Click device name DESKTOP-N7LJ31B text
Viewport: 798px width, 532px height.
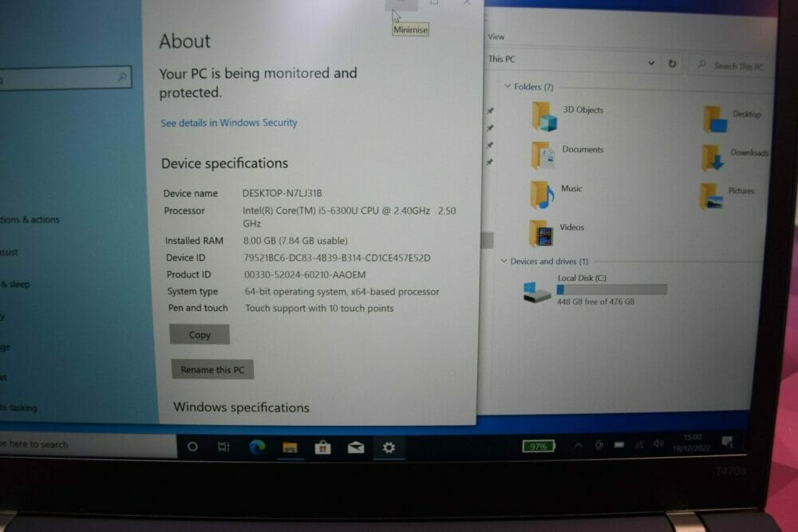(x=282, y=193)
